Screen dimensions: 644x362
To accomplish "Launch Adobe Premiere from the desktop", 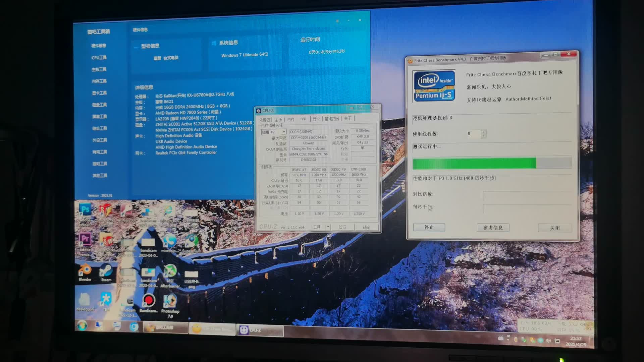I will 86,238.
